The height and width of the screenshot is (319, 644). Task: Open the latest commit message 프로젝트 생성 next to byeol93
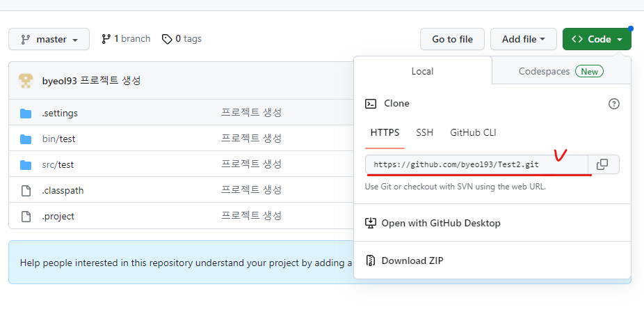(110, 81)
